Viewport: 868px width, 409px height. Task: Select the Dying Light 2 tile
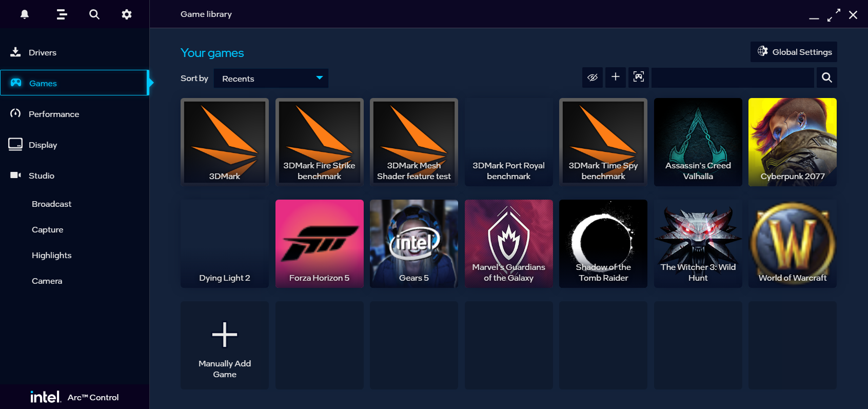[225, 244]
